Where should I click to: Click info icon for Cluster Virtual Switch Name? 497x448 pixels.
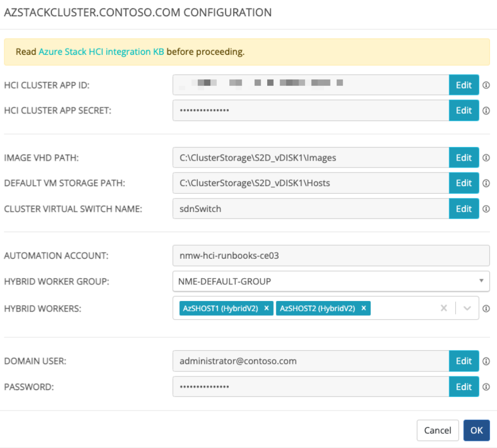pyautogui.click(x=486, y=209)
